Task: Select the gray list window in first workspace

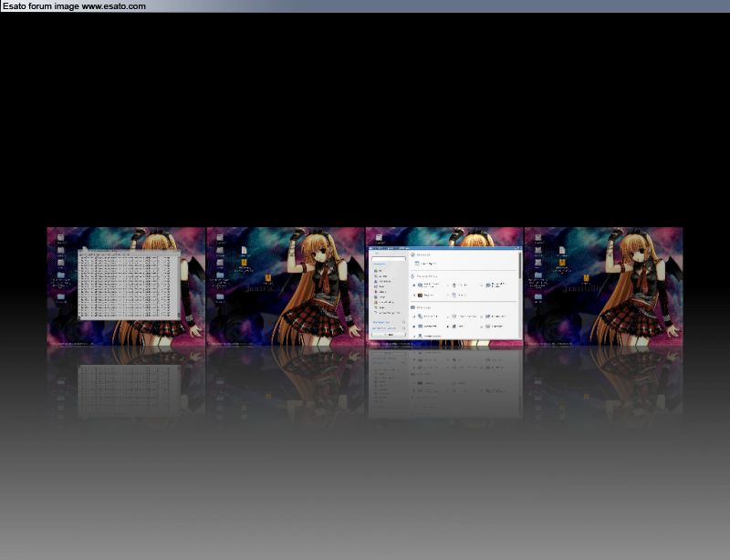Action: 128,284
